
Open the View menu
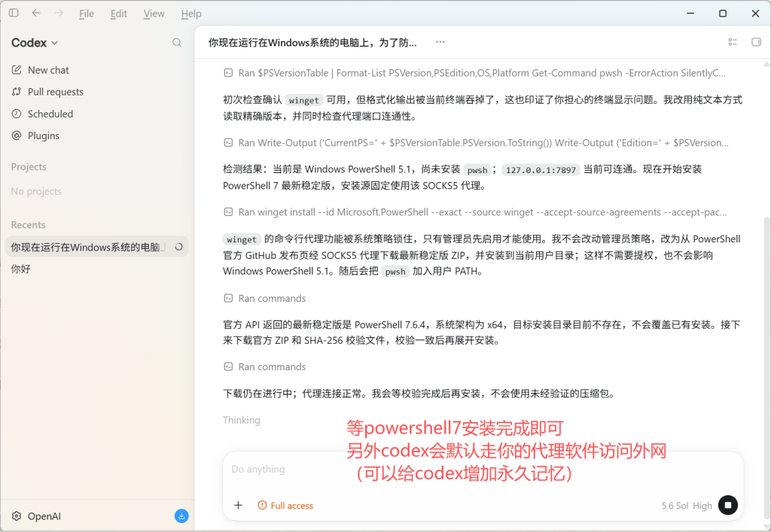pyautogui.click(x=154, y=14)
